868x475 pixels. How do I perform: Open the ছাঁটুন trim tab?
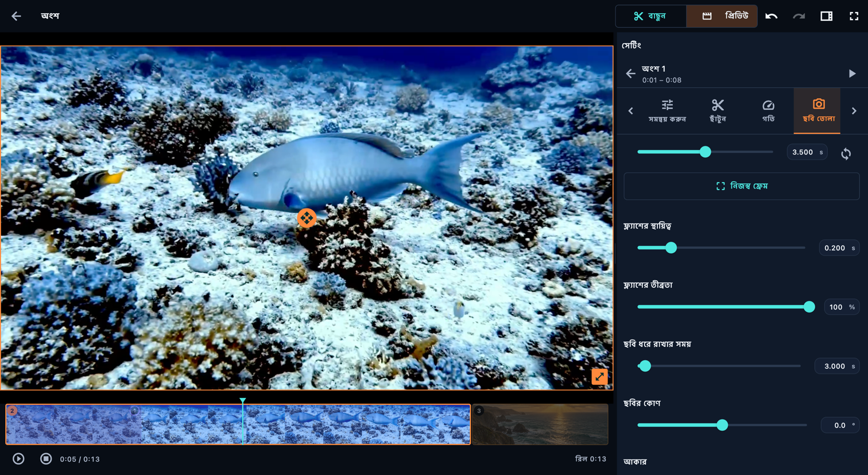[x=718, y=111]
